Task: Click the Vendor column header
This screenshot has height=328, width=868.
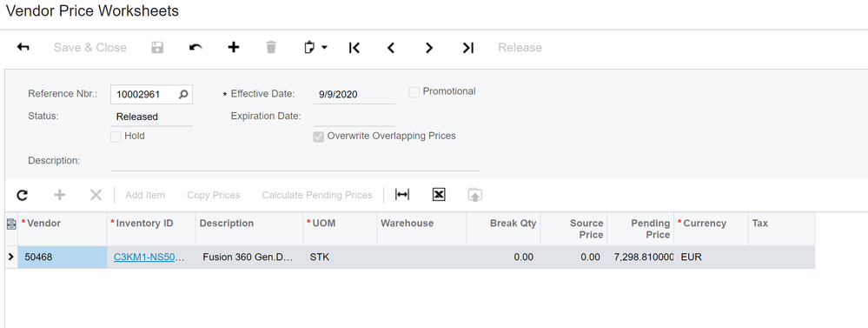Action: (x=62, y=229)
